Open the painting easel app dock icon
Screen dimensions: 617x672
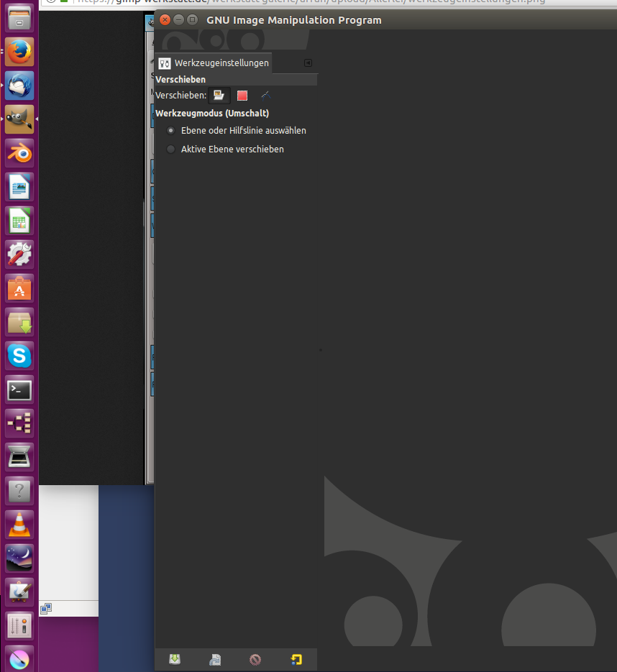point(19,593)
